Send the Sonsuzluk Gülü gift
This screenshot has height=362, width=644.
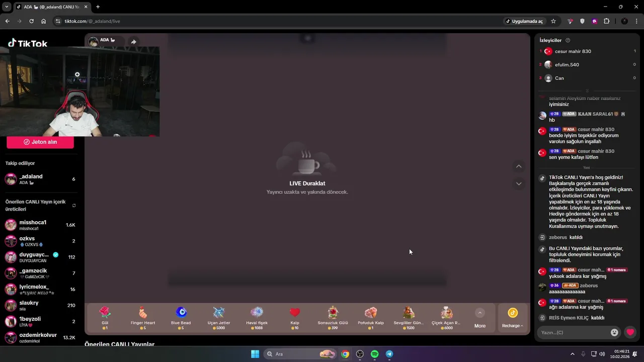pyautogui.click(x=333, y=318)
